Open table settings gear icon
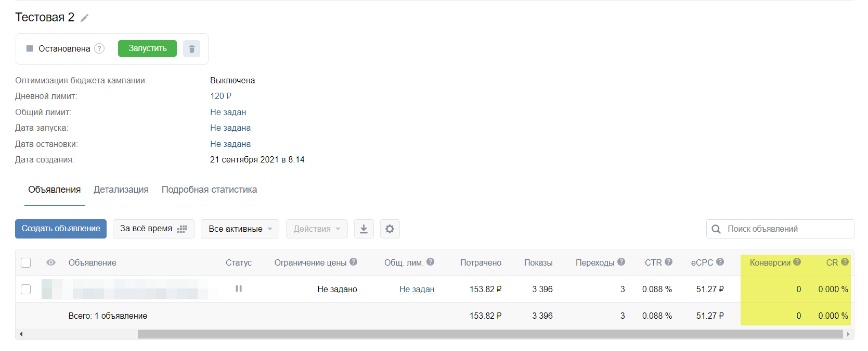The width and height of the screenshot is (868, 351). [390, 229]
